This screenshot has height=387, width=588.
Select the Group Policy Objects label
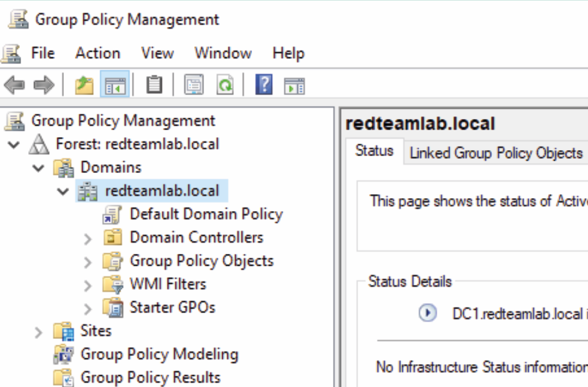pyautogui.click(x=202, y=261)
